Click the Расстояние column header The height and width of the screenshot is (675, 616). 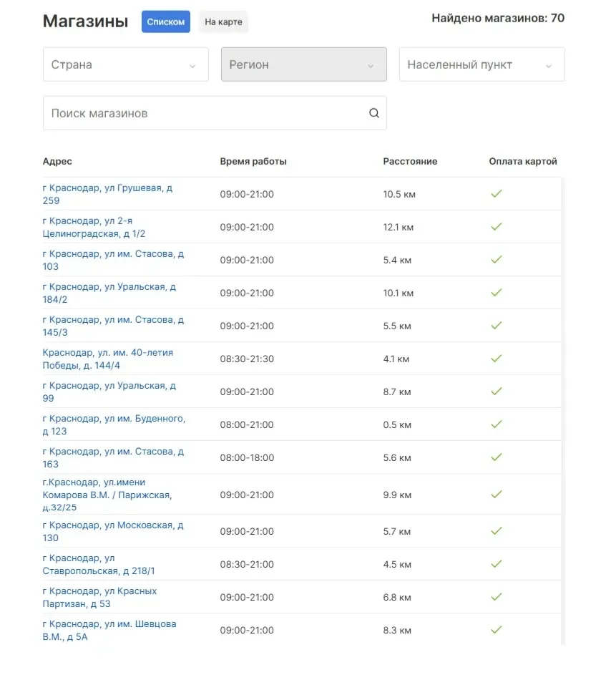click(410, 162)
